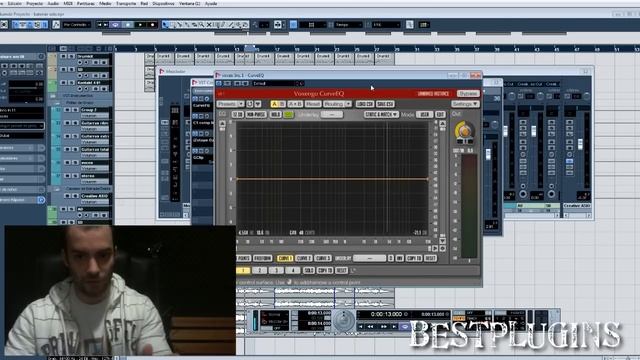Select the Kontakt track in track list
This screenshot has width=640, height=360.
(x=95, y=82)
